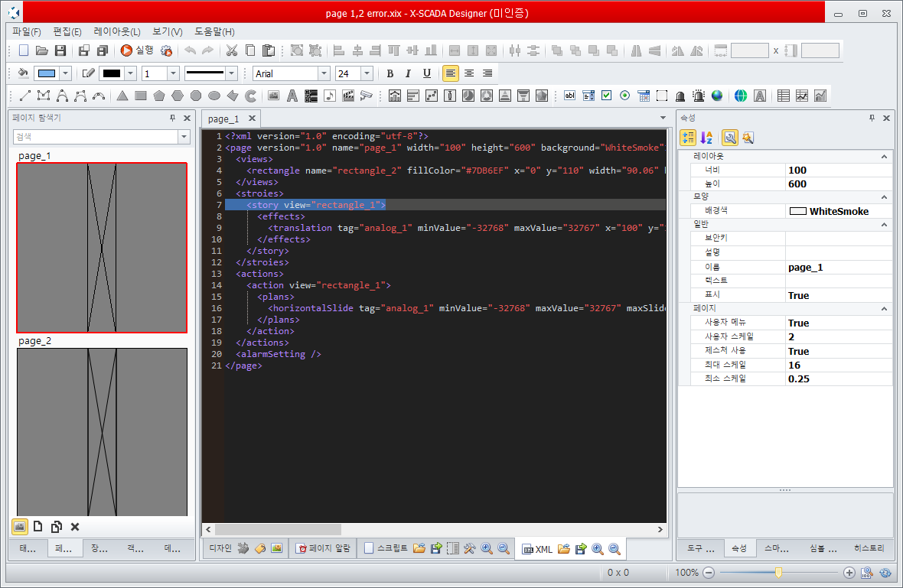Toggle alphabetical sort in properties panel
This screenshot has width=903, height=588.
[706, 138]
